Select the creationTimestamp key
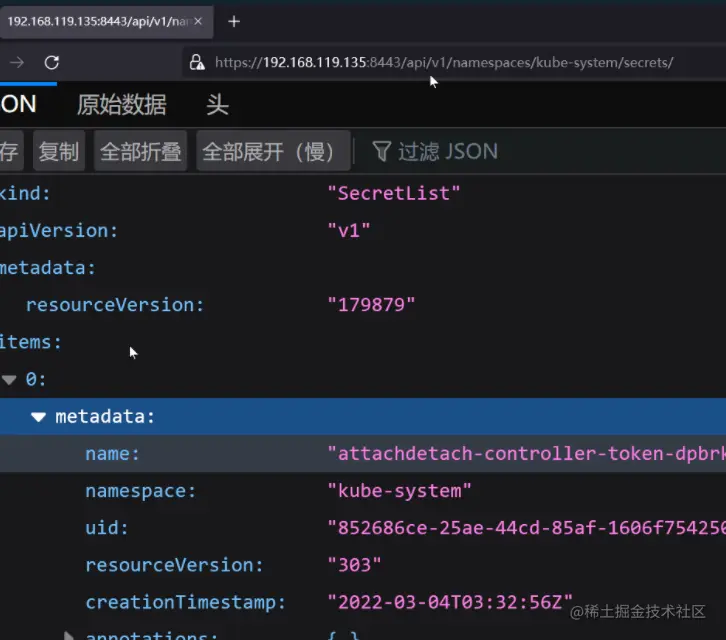 186,602
